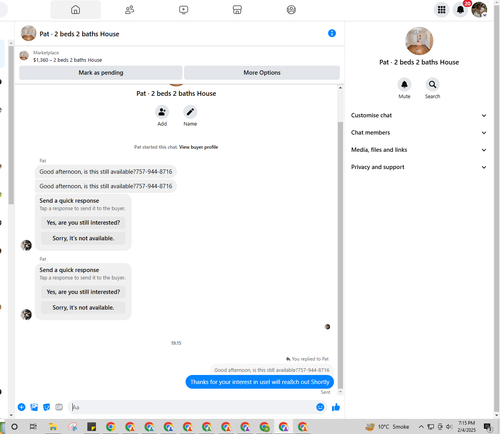Show hidden system tray icons chevron

click(421, 427)
